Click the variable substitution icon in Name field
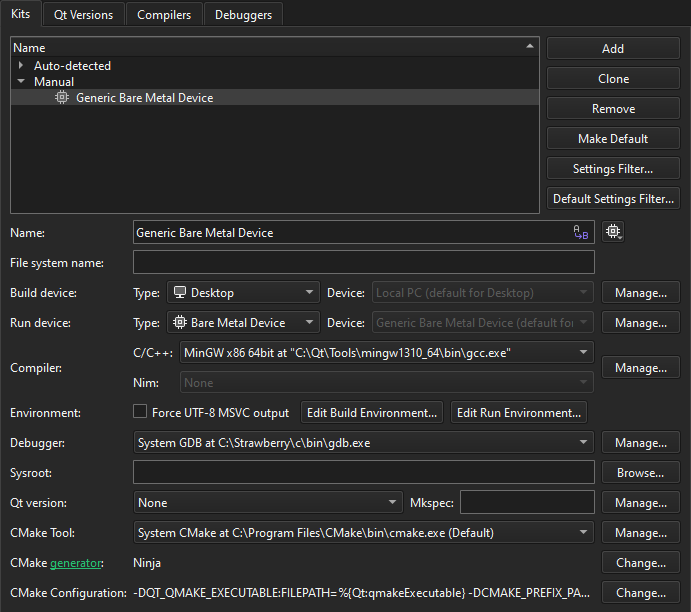Image resolution: width=691 pixels, height=612 pixels. point(580,232)
